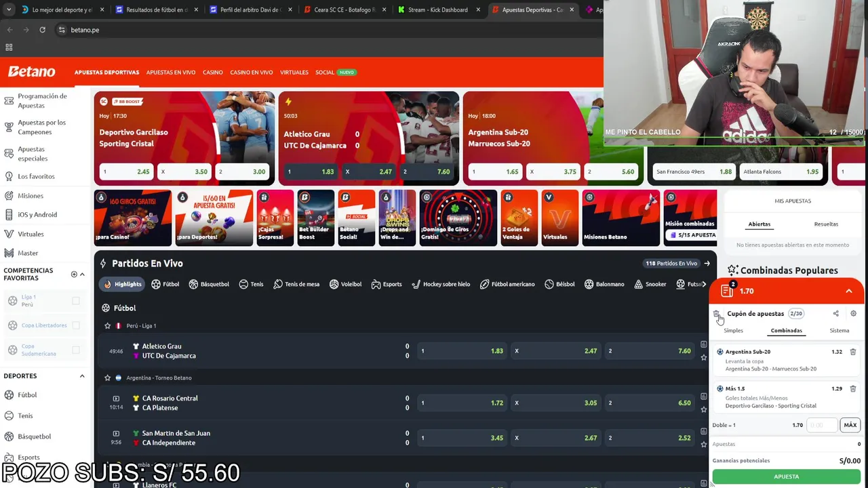Switch to Combinadas coupon tab
868x488 pixels.
coord(786,331)
